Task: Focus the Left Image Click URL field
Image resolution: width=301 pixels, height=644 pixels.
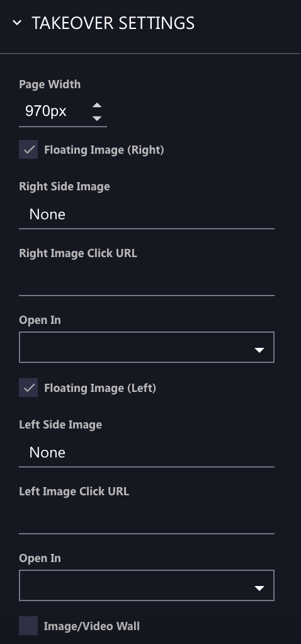Action: pyautogui.click(x=147, y=520)
